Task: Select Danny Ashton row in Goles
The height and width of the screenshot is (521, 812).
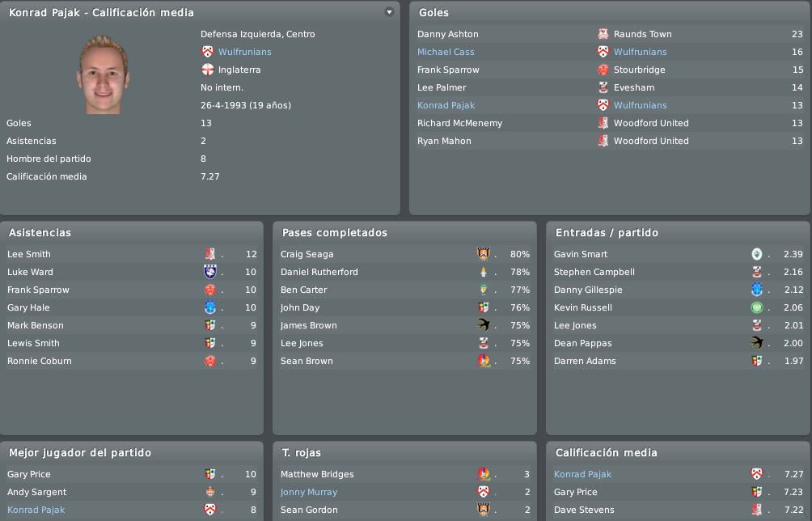Action: click(610, 34)
